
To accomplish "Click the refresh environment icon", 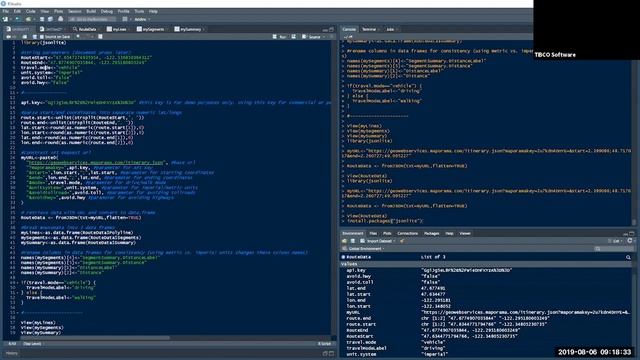I will (x=629, y=241).
